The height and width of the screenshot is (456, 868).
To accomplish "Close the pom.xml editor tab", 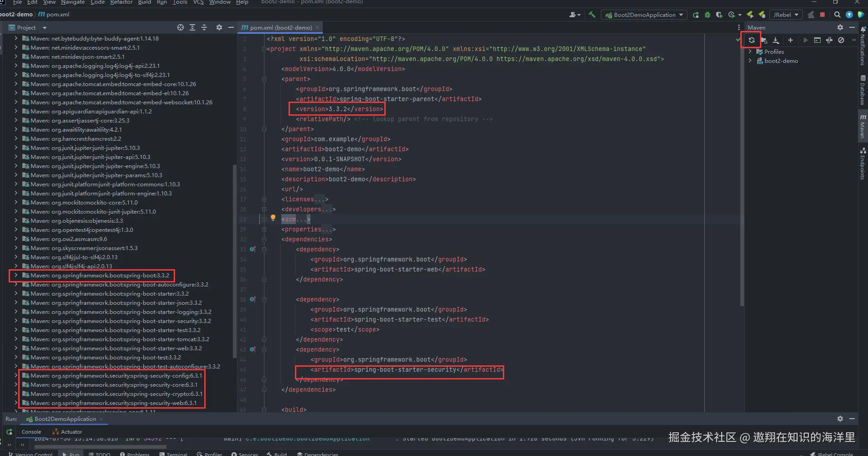I will pyautogui.click(x=317, y=27).
